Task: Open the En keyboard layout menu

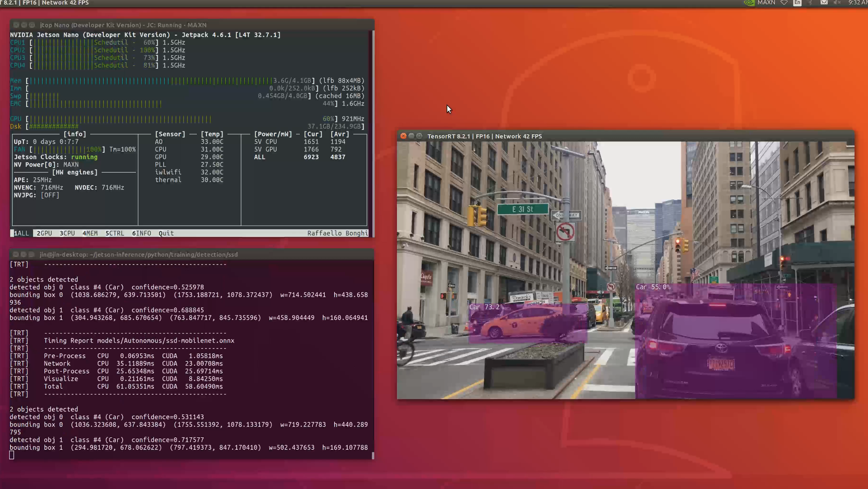Action: (x=797, y=3)
